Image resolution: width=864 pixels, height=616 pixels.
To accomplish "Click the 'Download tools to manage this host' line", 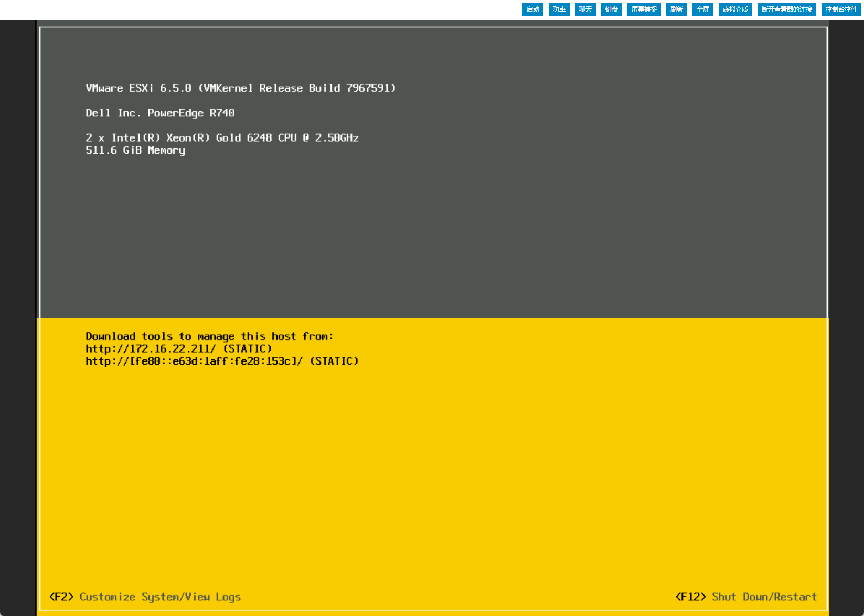I will tap(209, 336).
